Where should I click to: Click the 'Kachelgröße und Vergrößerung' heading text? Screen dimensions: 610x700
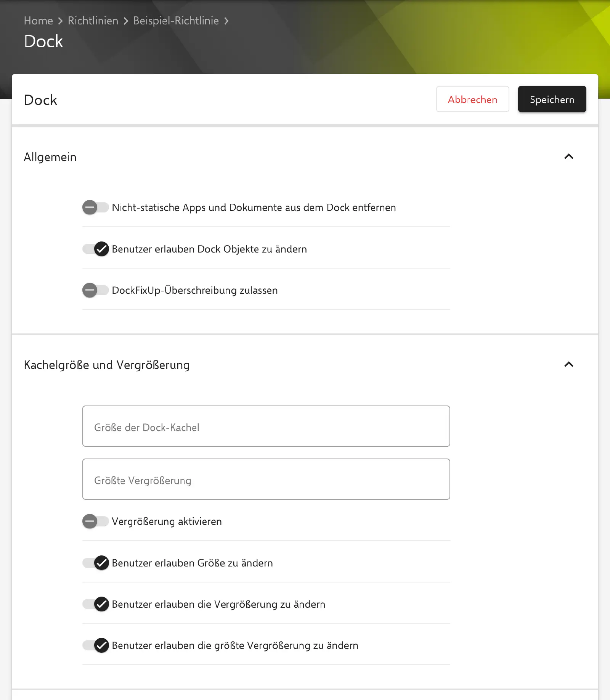click(x=107, y=365)
